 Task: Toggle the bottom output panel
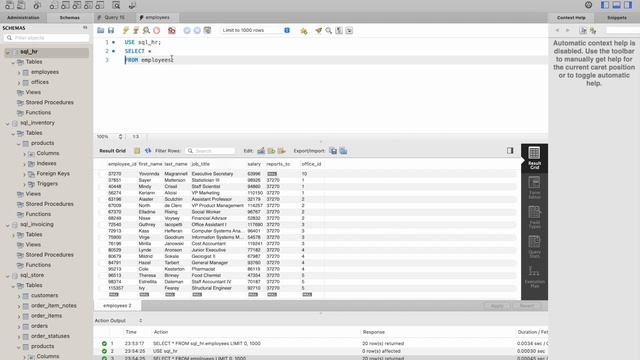coord(616,5)
